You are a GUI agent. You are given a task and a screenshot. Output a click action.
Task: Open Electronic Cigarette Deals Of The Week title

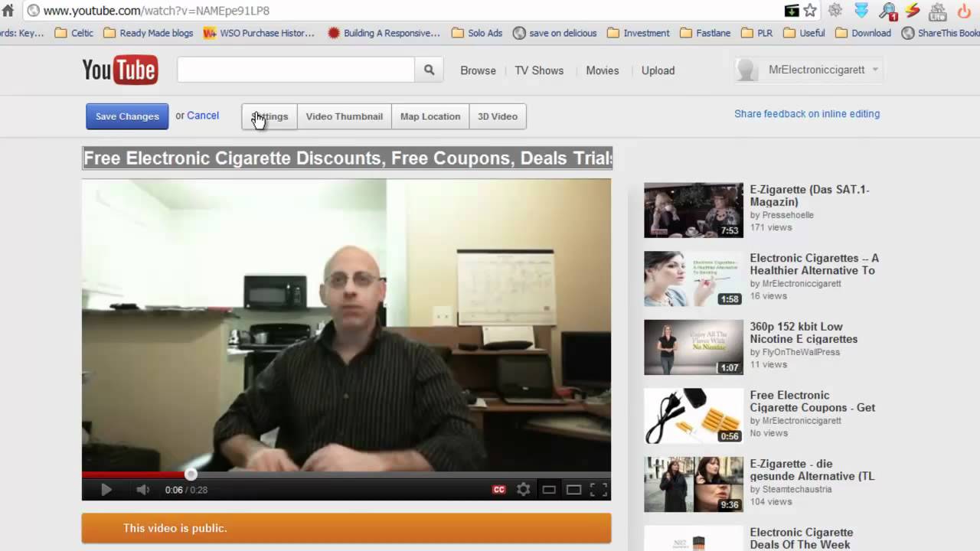[801, 538]
